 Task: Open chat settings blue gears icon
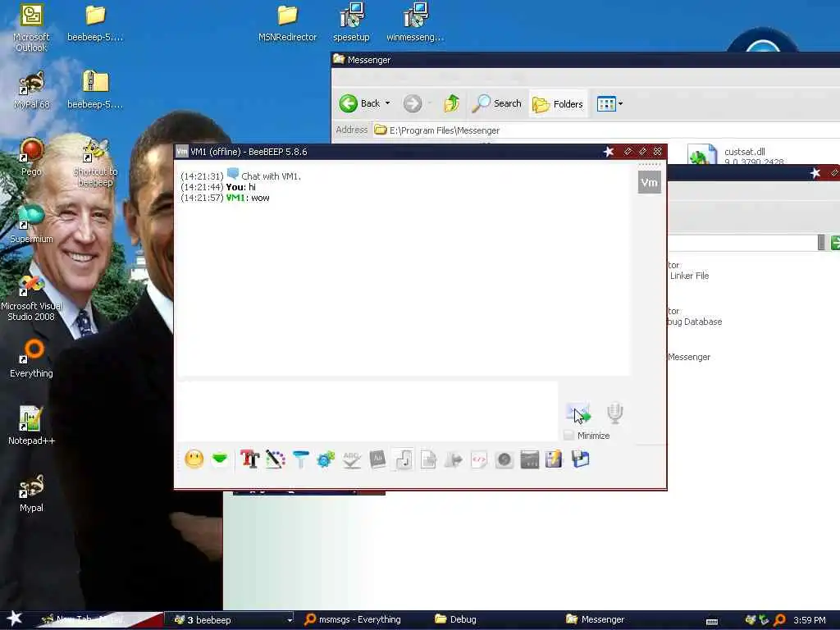326,459
